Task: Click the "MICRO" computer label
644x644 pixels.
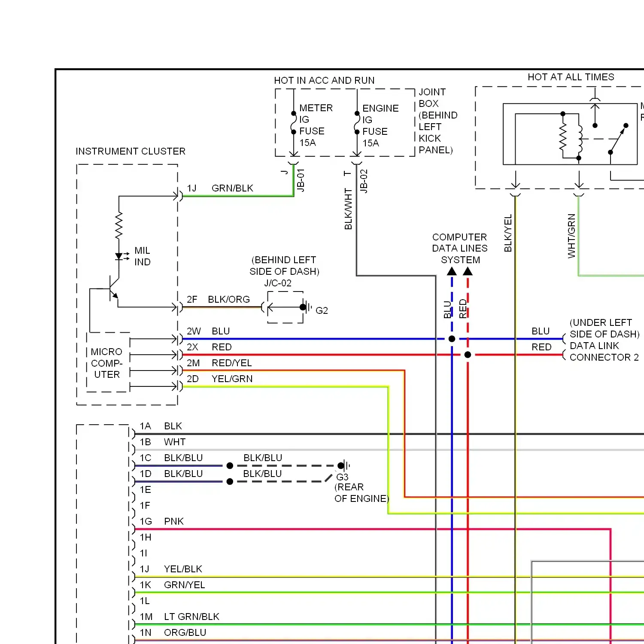Action: (x=106, y=352)
